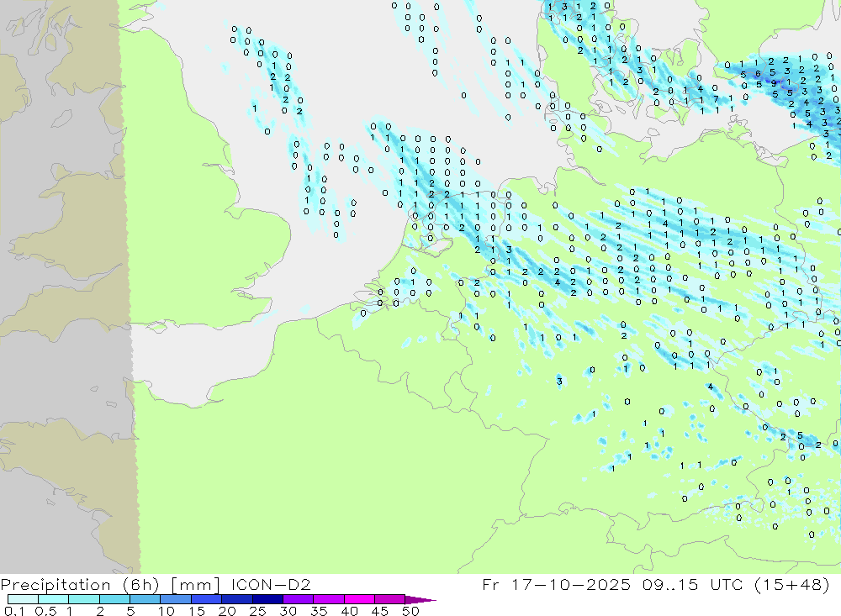Viewport: 841px width, 616px height.
Task: Click the "50" legend scale label
Action: (x=411, y=611)
